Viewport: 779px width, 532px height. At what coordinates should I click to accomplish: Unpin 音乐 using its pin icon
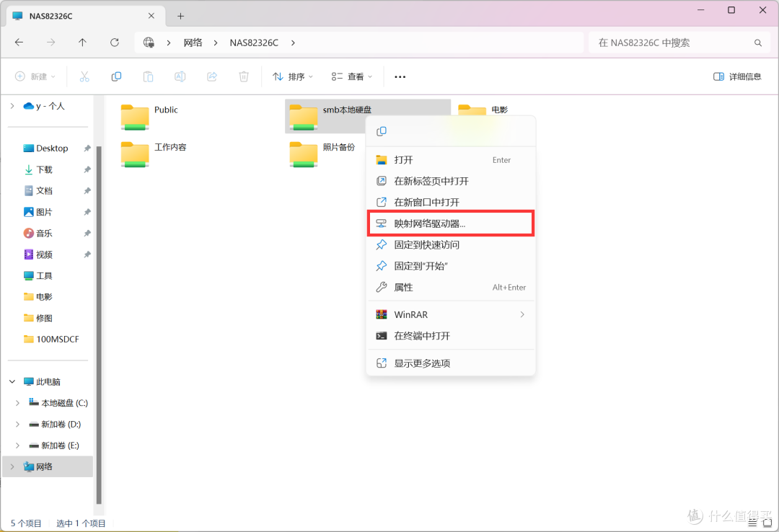pyautogui.click(x=87, y=233)
